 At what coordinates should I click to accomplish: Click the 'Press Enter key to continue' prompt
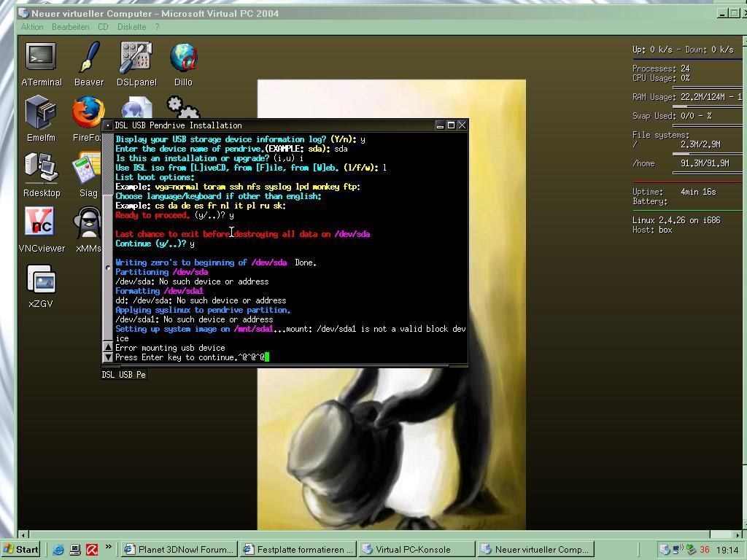[176, 357]
